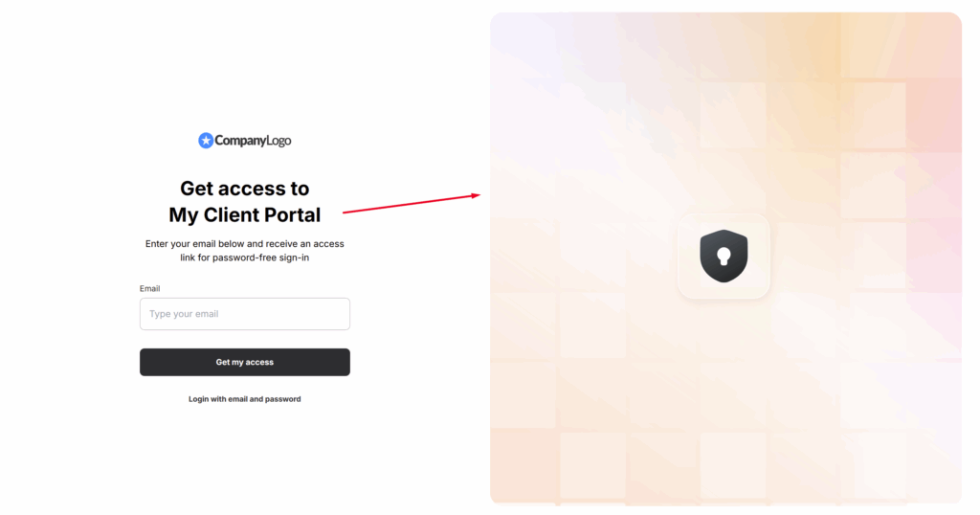This screenshot has height=515, width=980.
Task: Click the Email field label
Action: (x=149, y=288)
